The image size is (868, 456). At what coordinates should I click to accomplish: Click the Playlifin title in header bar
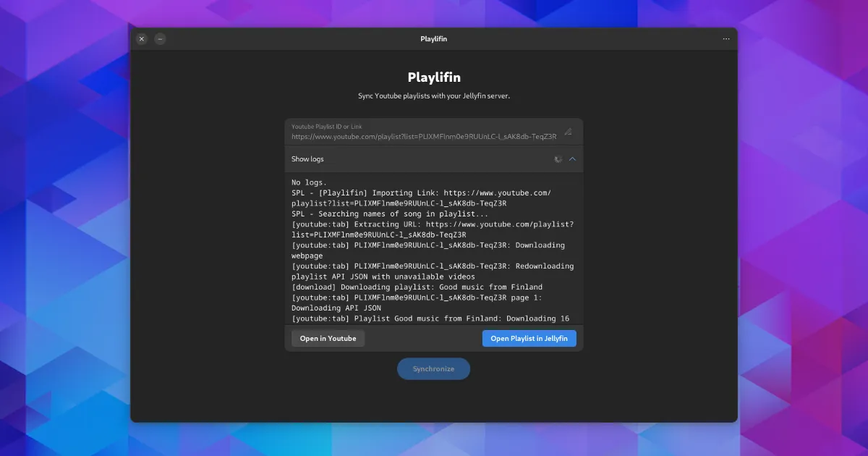click(433, 39)
